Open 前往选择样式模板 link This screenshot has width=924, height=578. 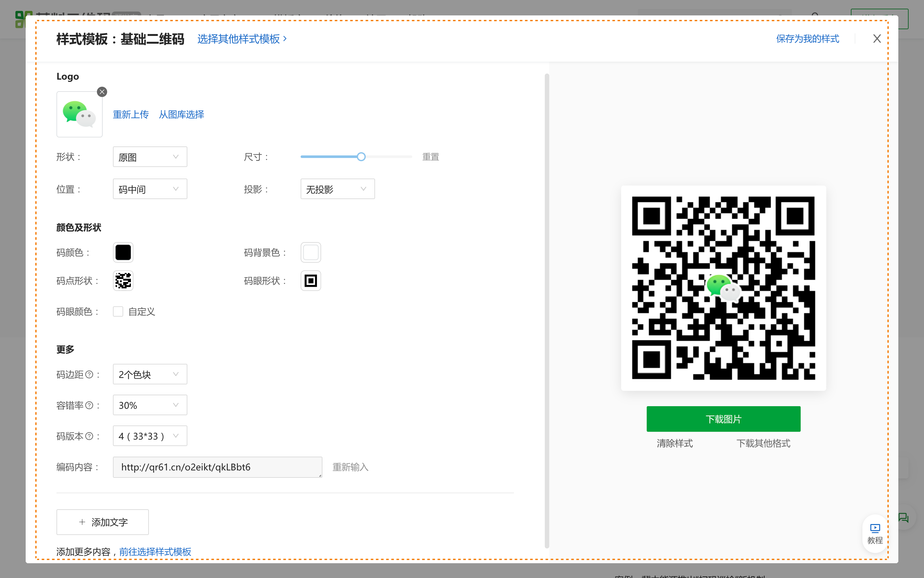[155, 552]
